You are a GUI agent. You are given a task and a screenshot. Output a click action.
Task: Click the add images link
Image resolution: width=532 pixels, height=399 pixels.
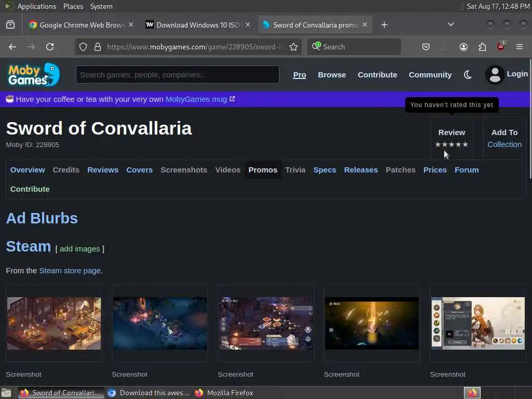pos(79,249)
